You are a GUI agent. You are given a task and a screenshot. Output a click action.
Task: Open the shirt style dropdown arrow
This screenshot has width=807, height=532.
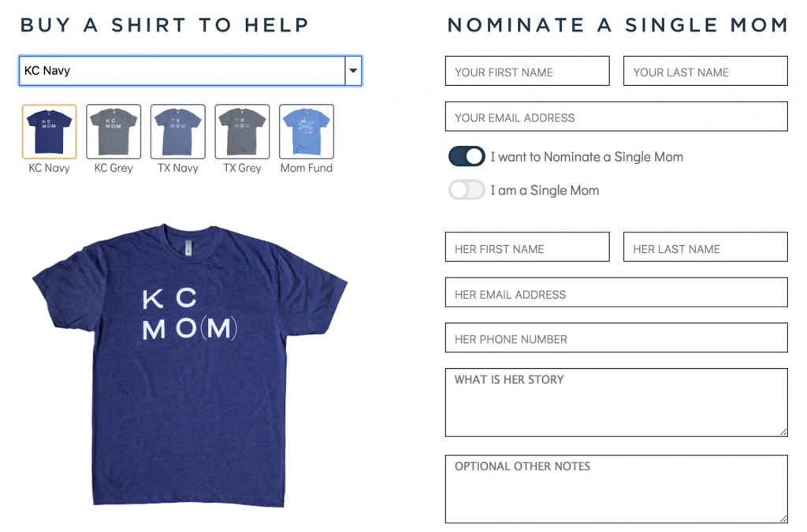click(x=353, y=71)
